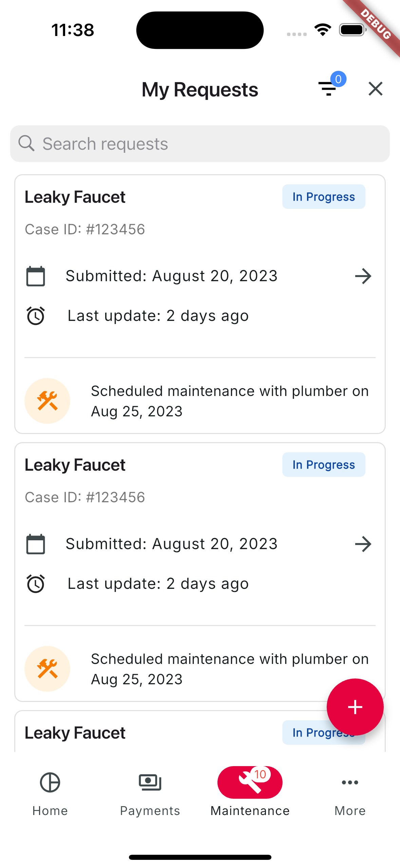400x868 pixels.
Task: Open the Maintenance tab with notification badge
Action: click(250, 782)
